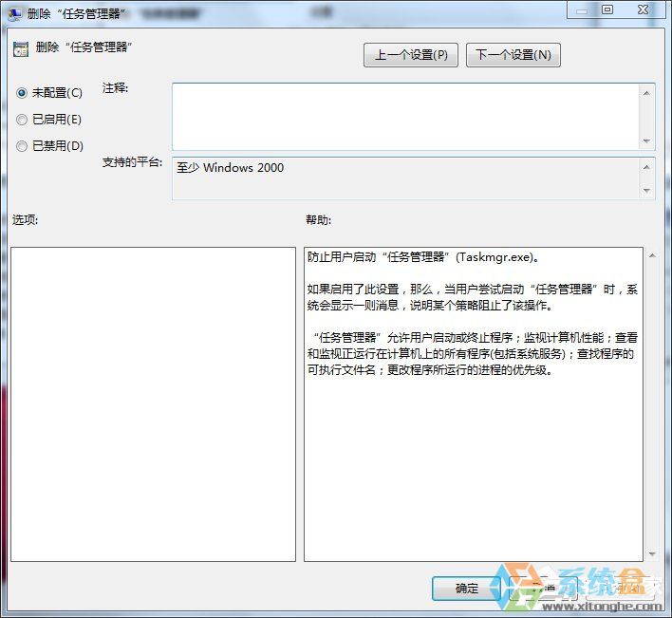Click the help pane scroll up arrow
Screen dimensions: 672x618
[x=652, y=256]
